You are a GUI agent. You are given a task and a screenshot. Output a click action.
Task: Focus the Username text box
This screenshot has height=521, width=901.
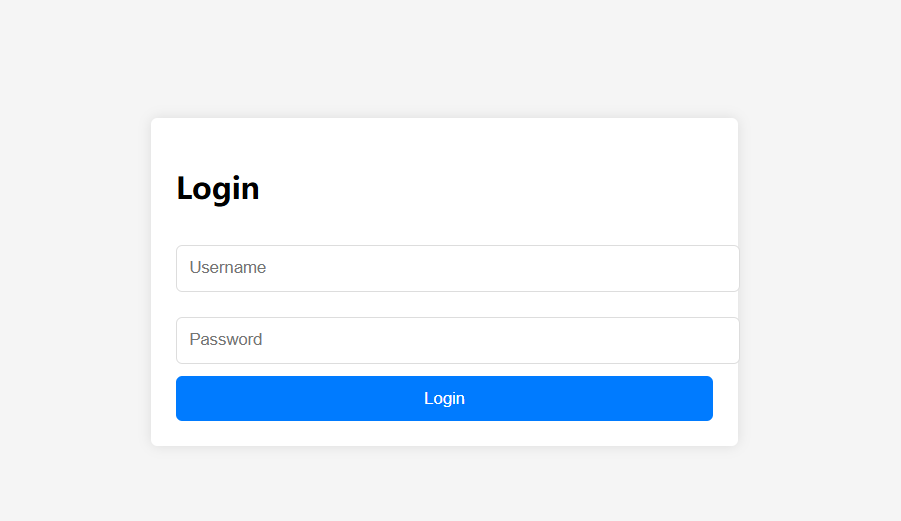click(457, 268)
